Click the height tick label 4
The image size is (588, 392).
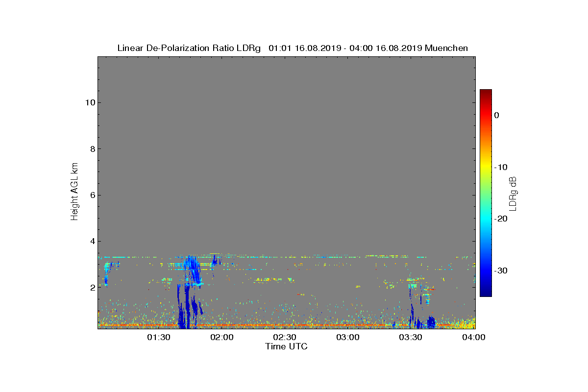tap(92, 241)
